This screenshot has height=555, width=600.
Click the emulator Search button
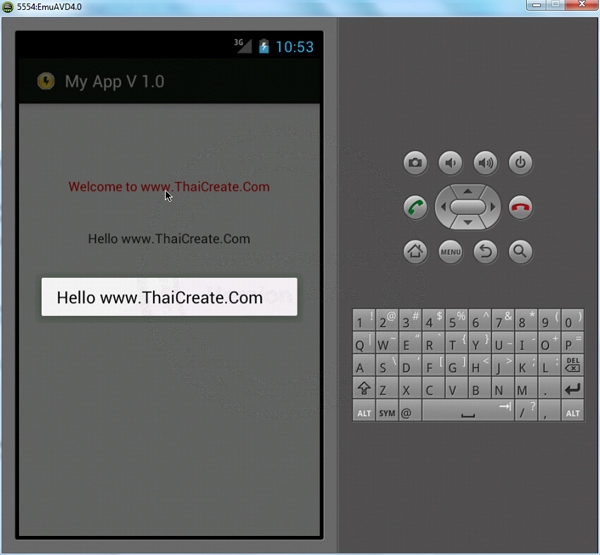pyautogui.click(x=520, y=252)
